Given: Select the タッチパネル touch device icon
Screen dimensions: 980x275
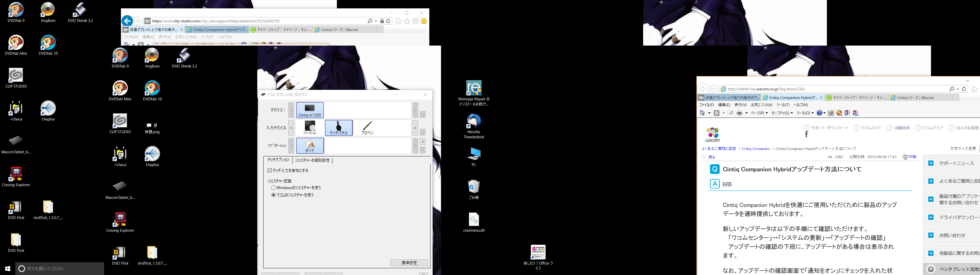Looking at the screenshot, I should click(339, 128).
